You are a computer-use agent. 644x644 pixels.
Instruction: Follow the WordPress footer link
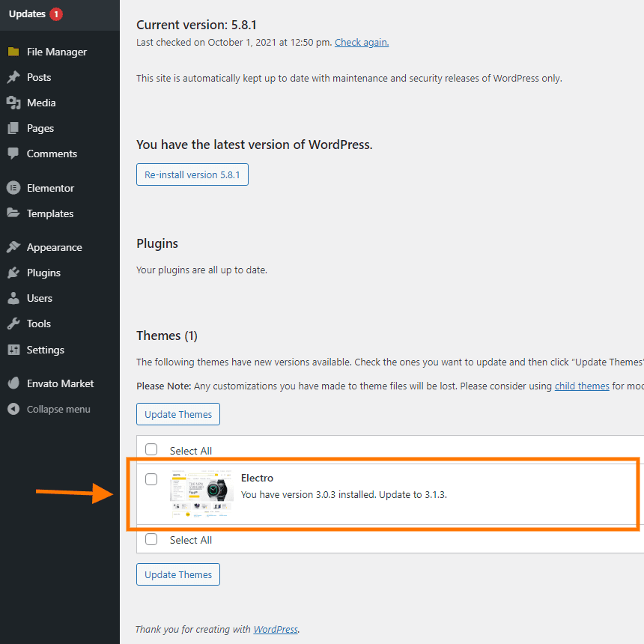click(276, 629)
